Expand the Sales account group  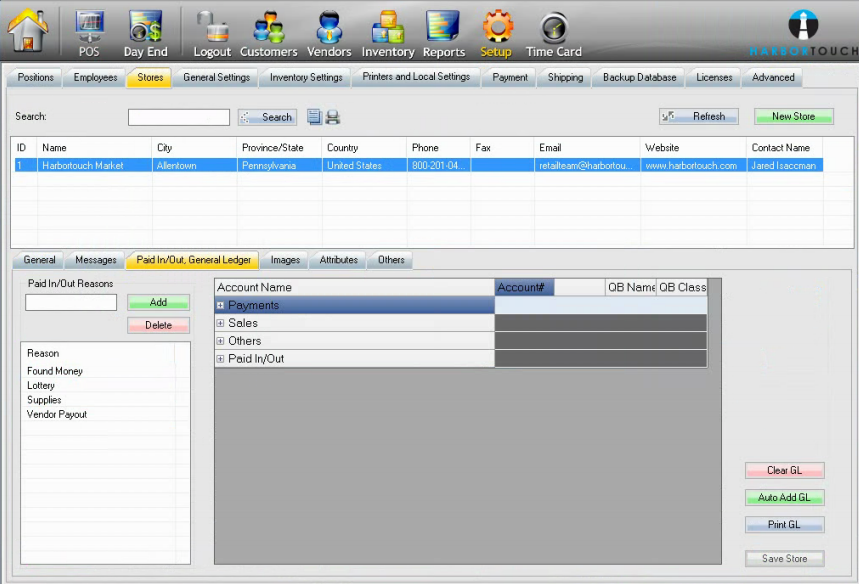click(220, 324)
